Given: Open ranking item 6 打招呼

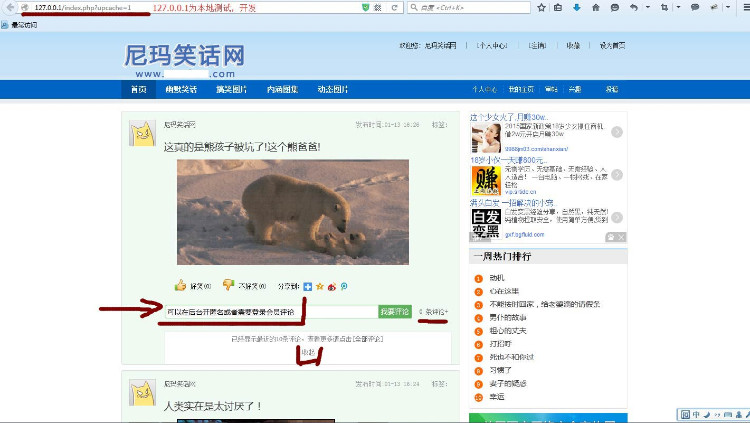Looking at the screenshot, I should click(x=500, y=344).
